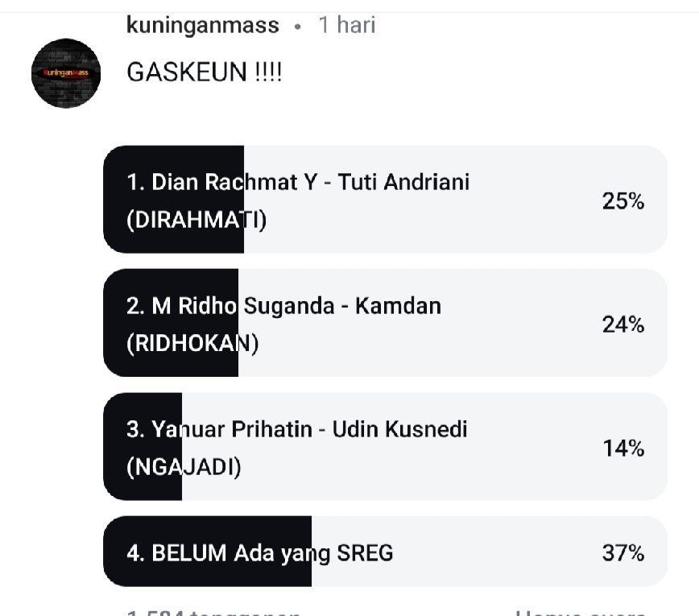This screenshot has height=616, width=699.
Task: Open the tanggapan response count below the poll
Action: point(214,612)
